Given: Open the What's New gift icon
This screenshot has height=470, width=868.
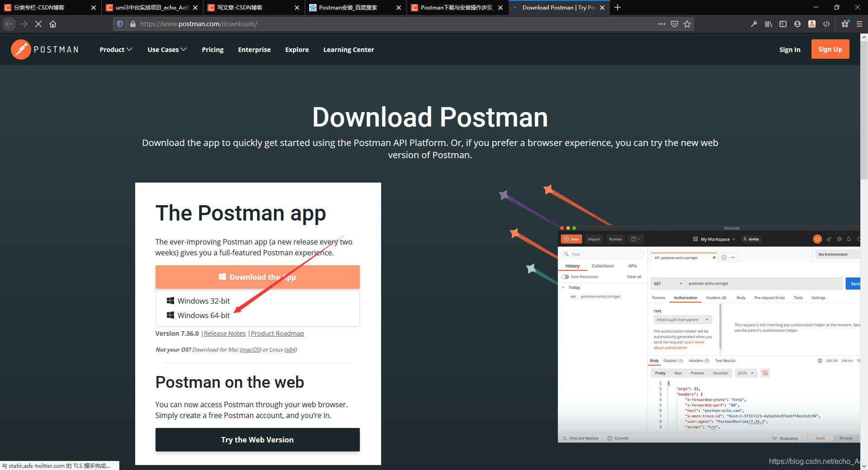Looking at the screenshot, I should tap(845, 24).
